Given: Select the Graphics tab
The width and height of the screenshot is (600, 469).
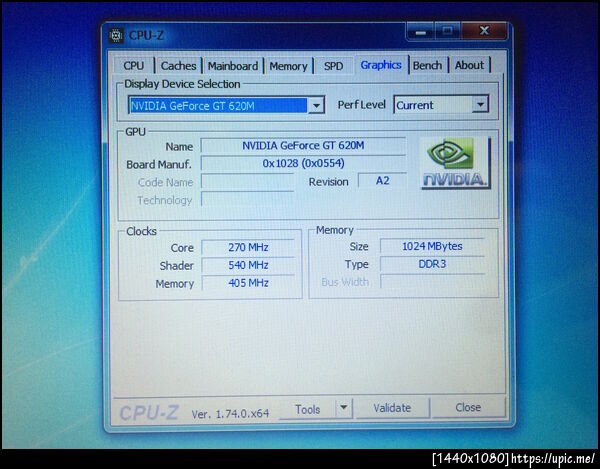Looking at the screenshot, I should 381,65.
